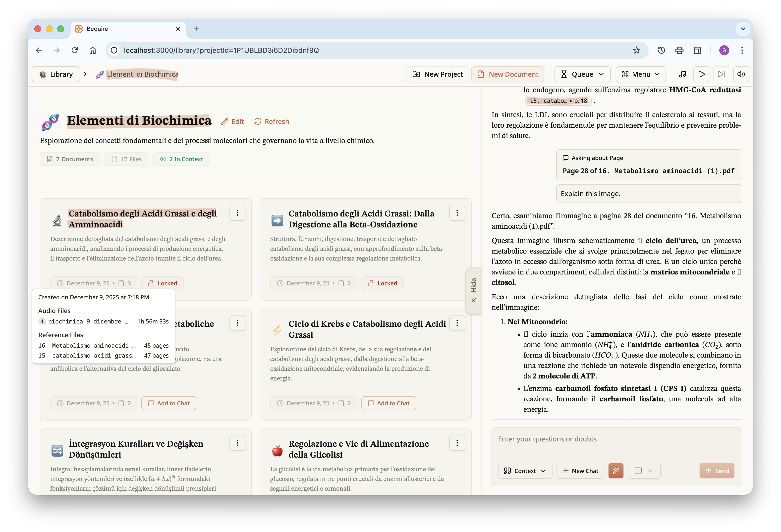Open the Menu dropdown
The height and width of the screenshot is (532, 781).
point(640,74)
